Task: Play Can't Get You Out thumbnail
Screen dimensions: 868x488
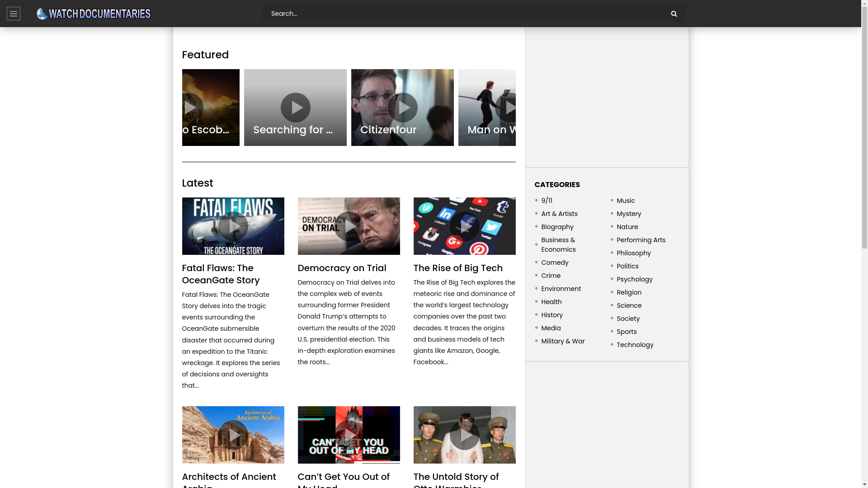Action: click(x=349, y=435)
